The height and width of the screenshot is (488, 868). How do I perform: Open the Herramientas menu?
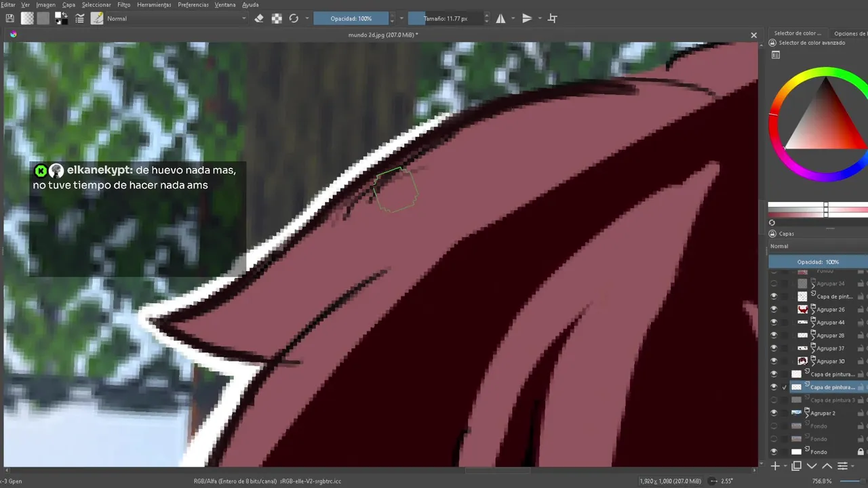click(154, 5)
